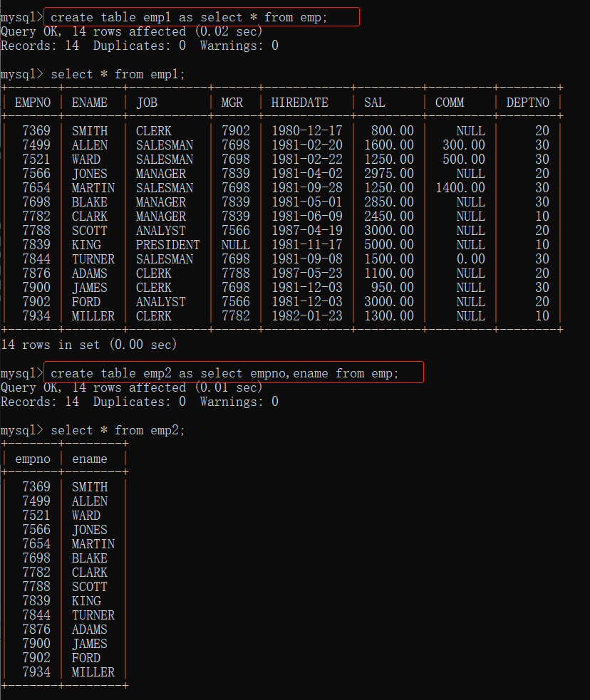This screenshot has width=590, height=700.
Task: Click hire date 1981-11-17
Action: pyautogui.click(x=307, y=245)
